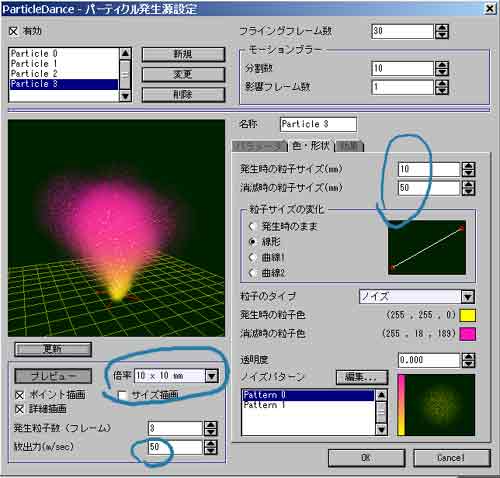Expand the 粒子のタイプ dropdown

(x=468, y=296)
